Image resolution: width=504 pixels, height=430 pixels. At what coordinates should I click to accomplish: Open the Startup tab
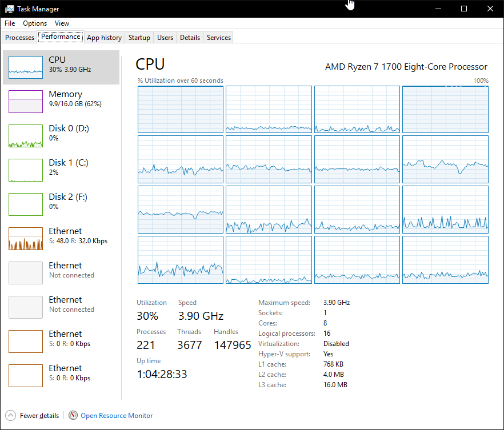point(139,38)
